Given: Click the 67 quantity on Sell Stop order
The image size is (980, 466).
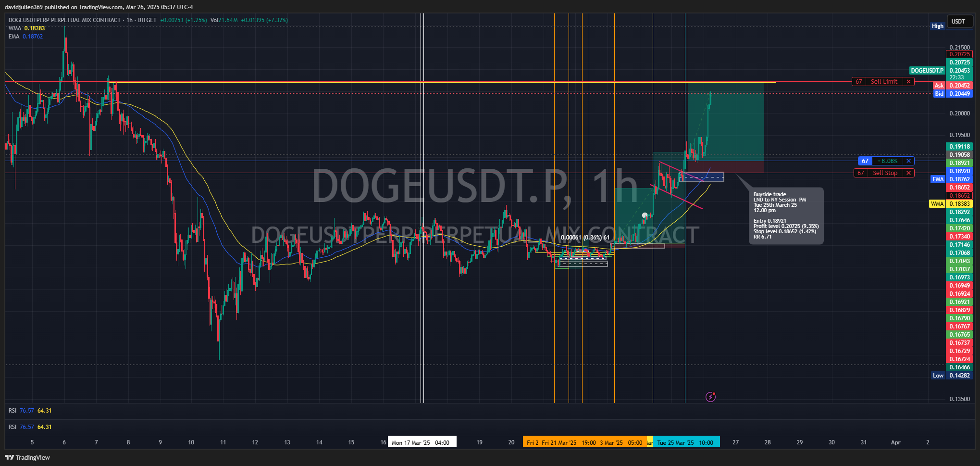Looking at the screenshot, I should 860,173.
